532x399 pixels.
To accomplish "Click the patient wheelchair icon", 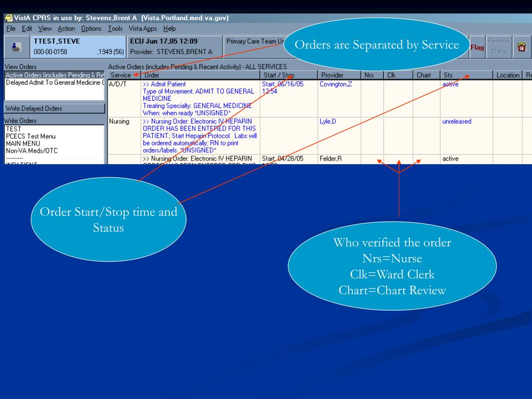I will pos(16,47).
